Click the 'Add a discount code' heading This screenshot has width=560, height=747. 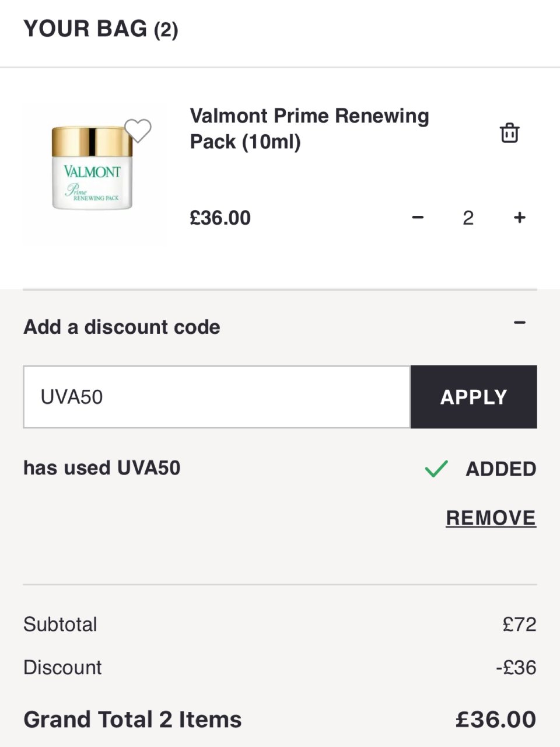pyautogui.click(x=122, y=327)
